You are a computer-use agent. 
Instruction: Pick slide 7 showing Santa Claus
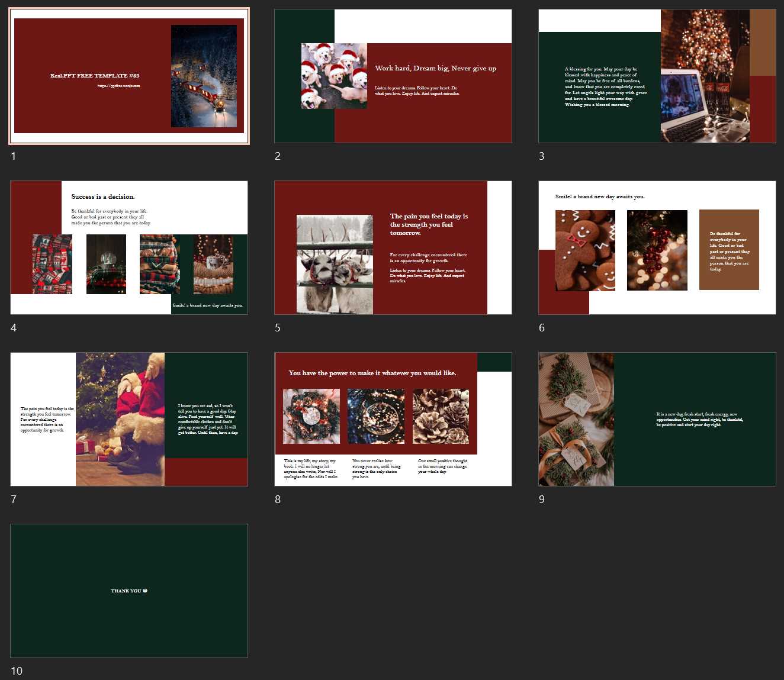click(129, 419)
